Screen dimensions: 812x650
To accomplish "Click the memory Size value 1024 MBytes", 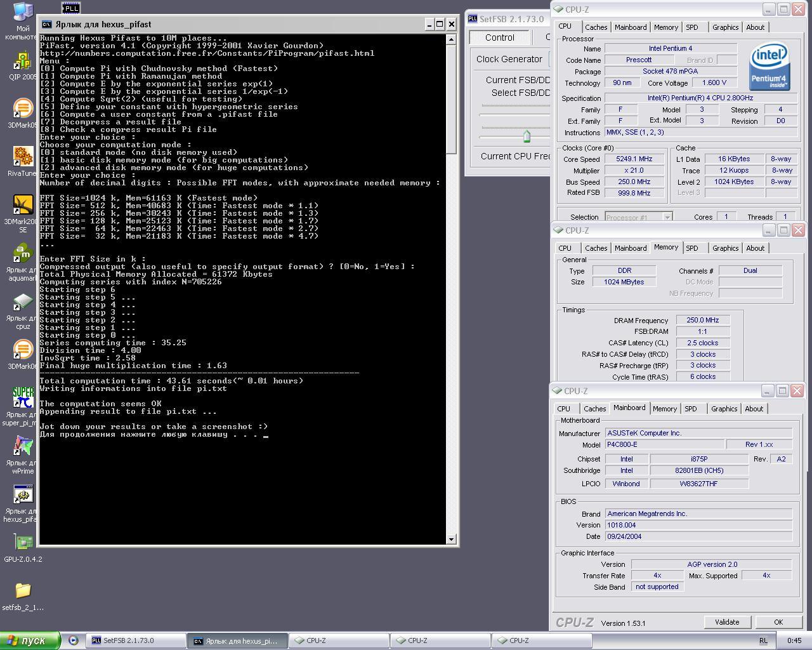I will tap(624, 282).
